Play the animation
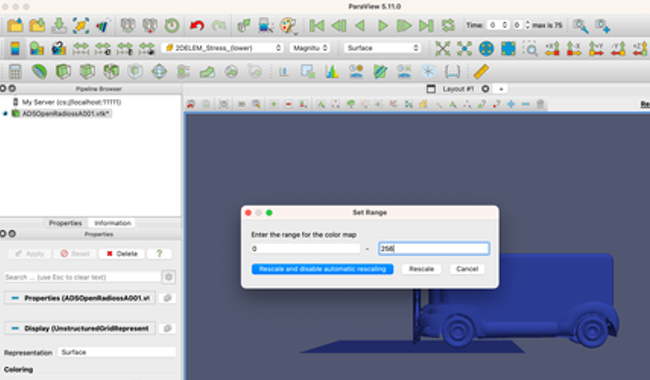This screenshot has width=650, height=380. (x=383, y=26)
